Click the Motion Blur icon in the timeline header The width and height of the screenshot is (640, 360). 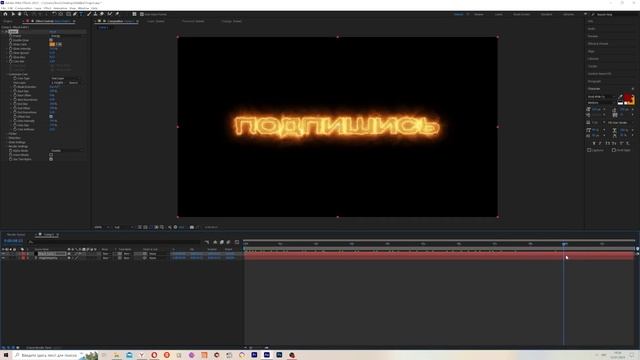point(228,242)
